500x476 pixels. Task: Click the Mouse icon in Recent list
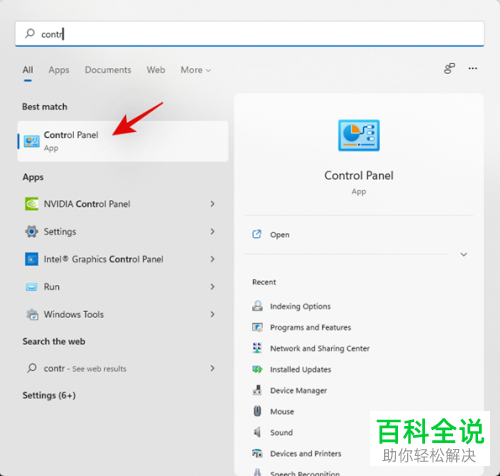tap(257, 411)
